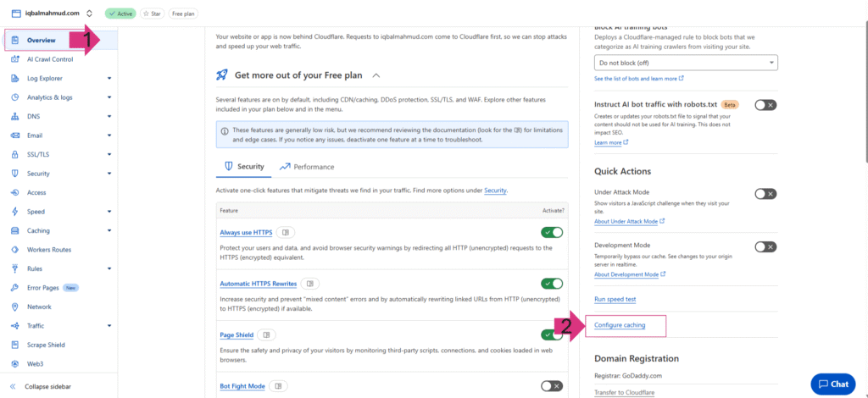Expand the Analytics & logs submenu arrow
The width and height of the screenshot is (868, 398).
click(109, 97)
